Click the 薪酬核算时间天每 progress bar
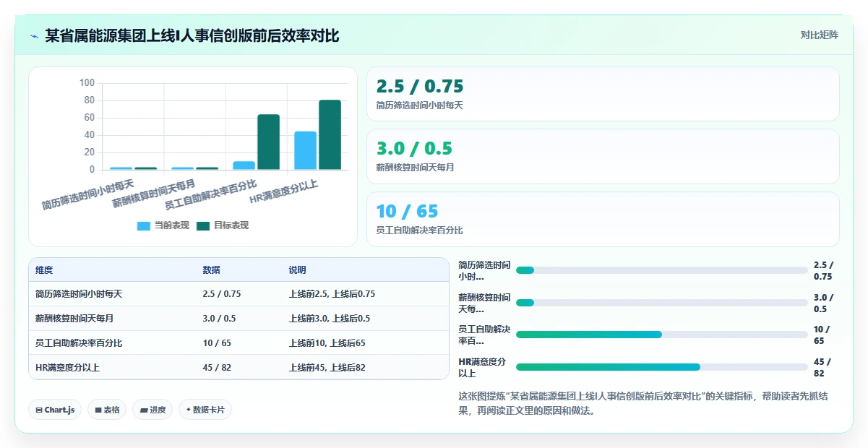 click(x=662, y=303)
